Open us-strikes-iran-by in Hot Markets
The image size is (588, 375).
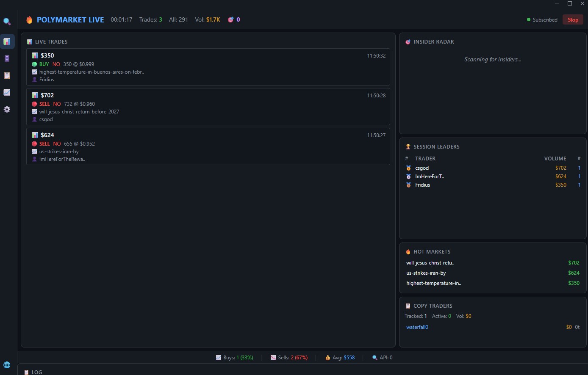point(426,273)
